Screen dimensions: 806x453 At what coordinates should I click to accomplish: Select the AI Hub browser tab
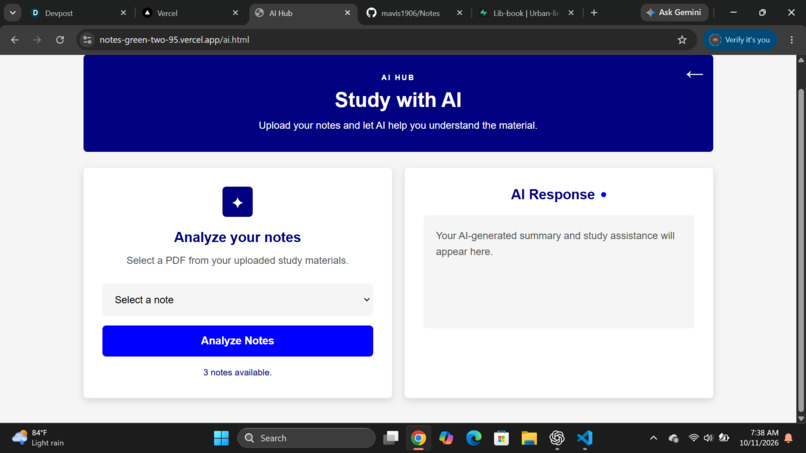point(302,13)
